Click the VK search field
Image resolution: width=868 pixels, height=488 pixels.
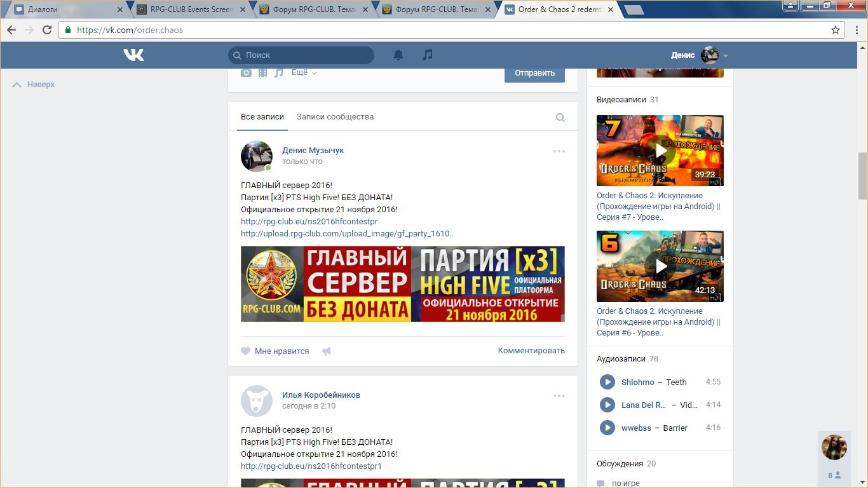[x=301, y=55]
